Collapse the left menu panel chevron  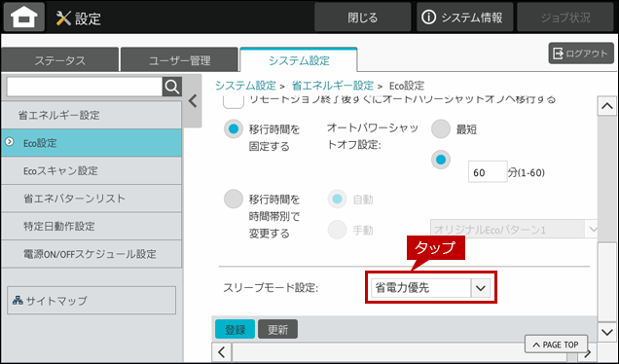coord(193,101)
